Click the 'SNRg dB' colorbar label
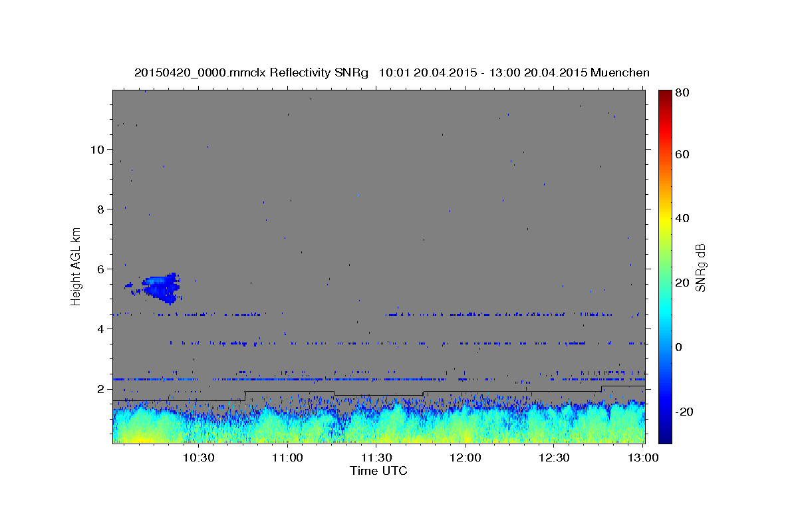This screenshot has height=532, width=798. click(x=700, y=267)
